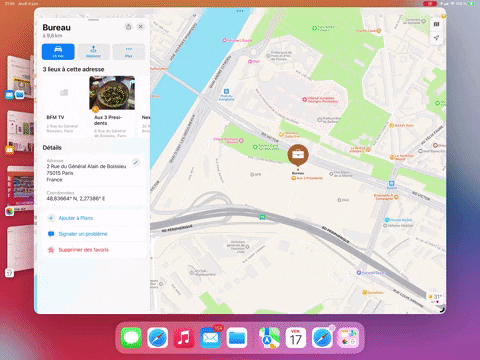Select the address 2 Rue du Général Alain de Boissieu
Screen dimensions: 480x360
click(86, 166)
